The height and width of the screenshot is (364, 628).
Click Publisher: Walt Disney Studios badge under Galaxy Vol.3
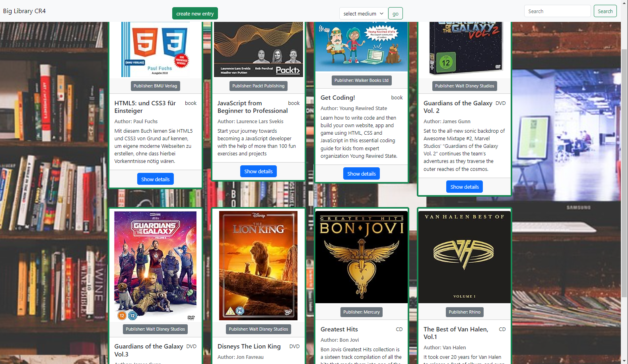(x=156, y=329)
